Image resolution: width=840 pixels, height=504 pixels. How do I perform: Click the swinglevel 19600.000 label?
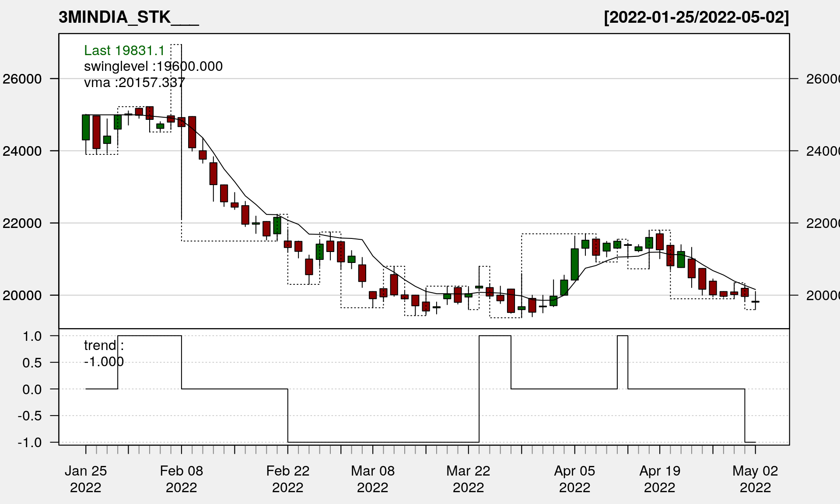[x=153, y=66]
